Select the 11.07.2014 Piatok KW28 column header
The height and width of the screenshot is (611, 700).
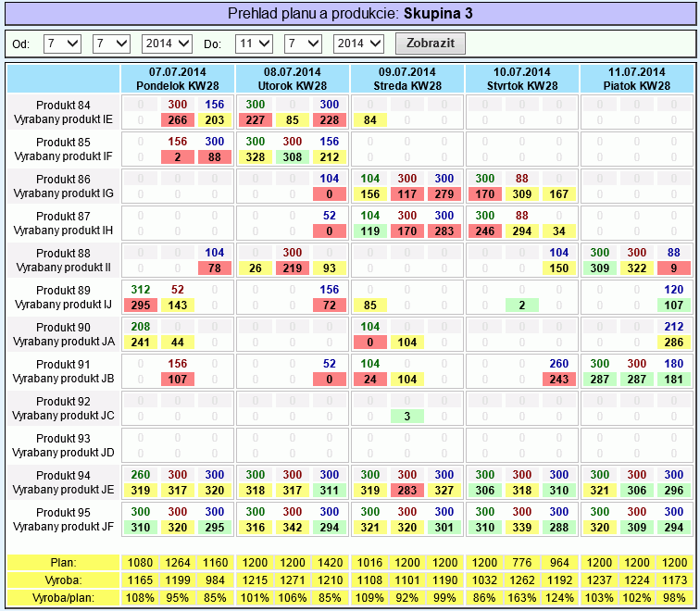(636, 79)
